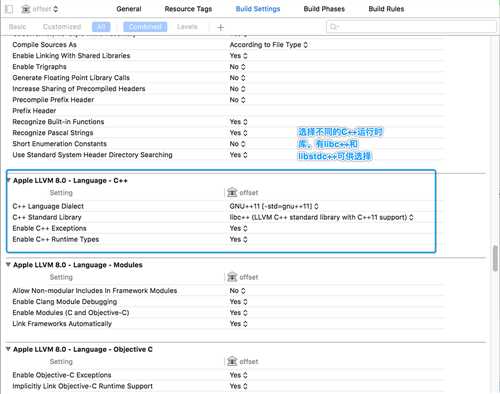
Task: Show Customized build settings
Action: click(x=62, y=27)
